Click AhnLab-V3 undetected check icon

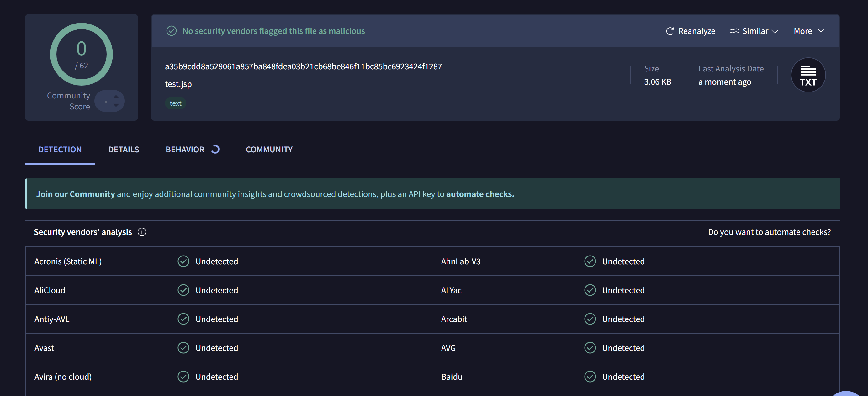(x=590, y=261)
